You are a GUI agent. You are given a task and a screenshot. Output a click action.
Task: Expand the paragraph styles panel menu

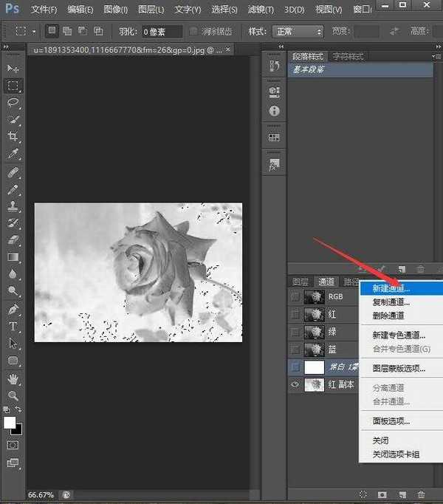point(439,55)
